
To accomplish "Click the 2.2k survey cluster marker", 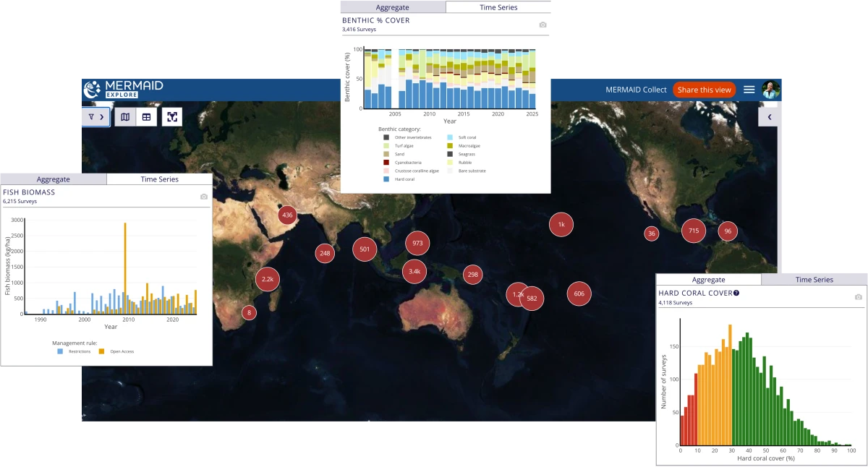I will click(267, 279).
